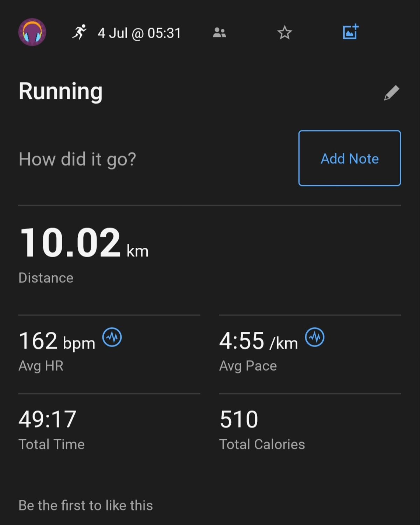Tap the pace performance badge icon

click(x=315, y=337)
